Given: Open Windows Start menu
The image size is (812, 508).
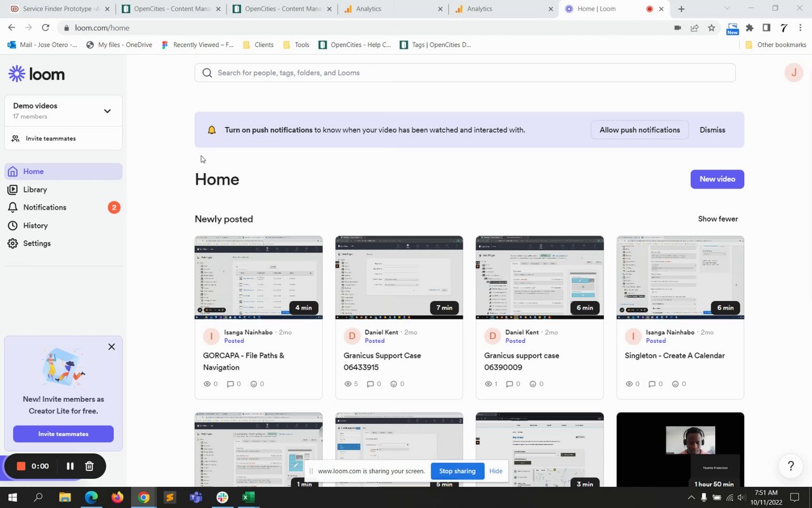Looking at the screenshot, I should click(x=12, y=498).
